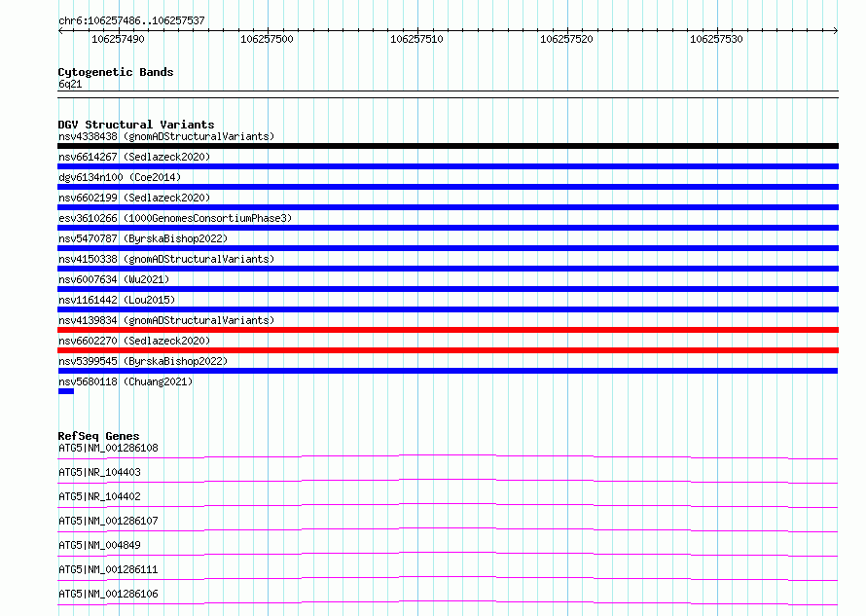The height and width of the screenshot is (616, 866).
Task: Open transcript ATG5|NM_001286108
Action: [108, 448]
